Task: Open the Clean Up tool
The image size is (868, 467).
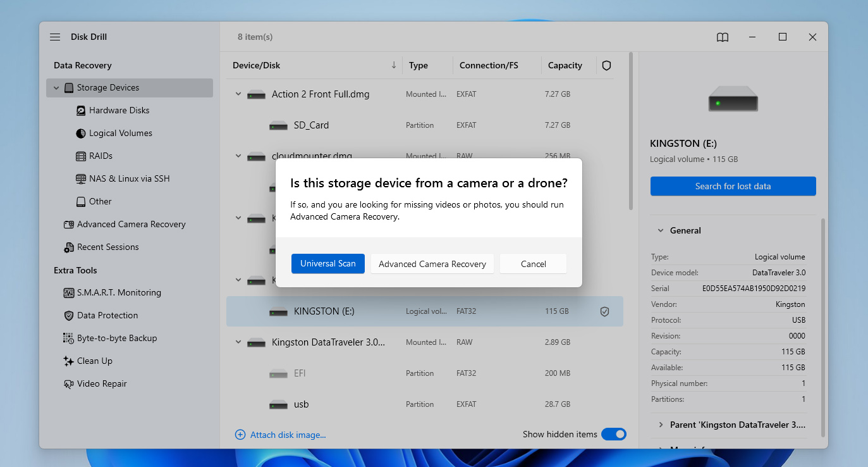Action: [94, 361]
